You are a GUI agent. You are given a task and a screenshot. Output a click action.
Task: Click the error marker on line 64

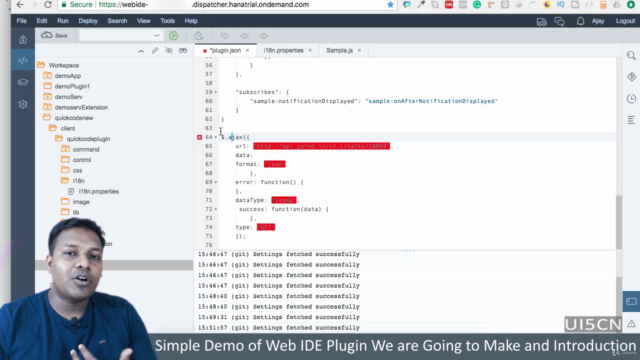(x=200, y=137)
